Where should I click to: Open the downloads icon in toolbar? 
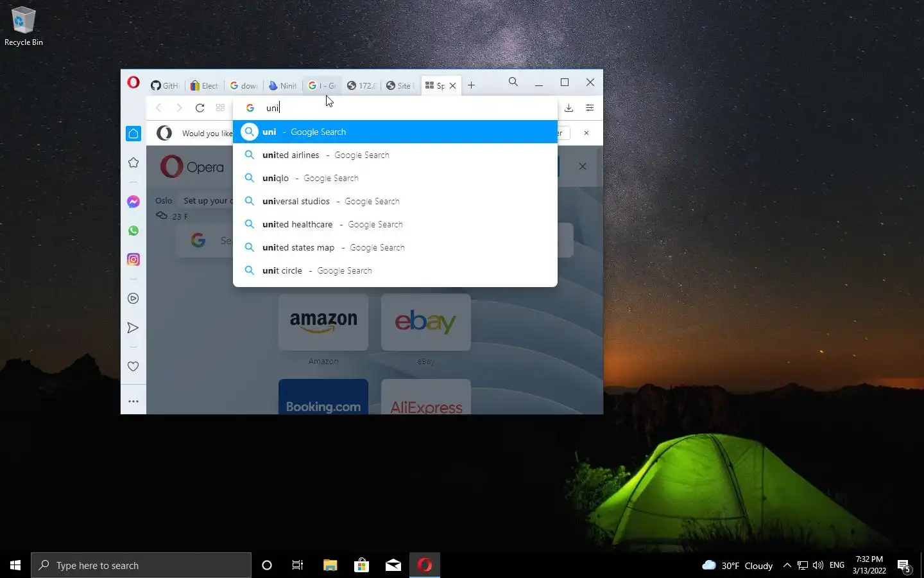point(569,108)
